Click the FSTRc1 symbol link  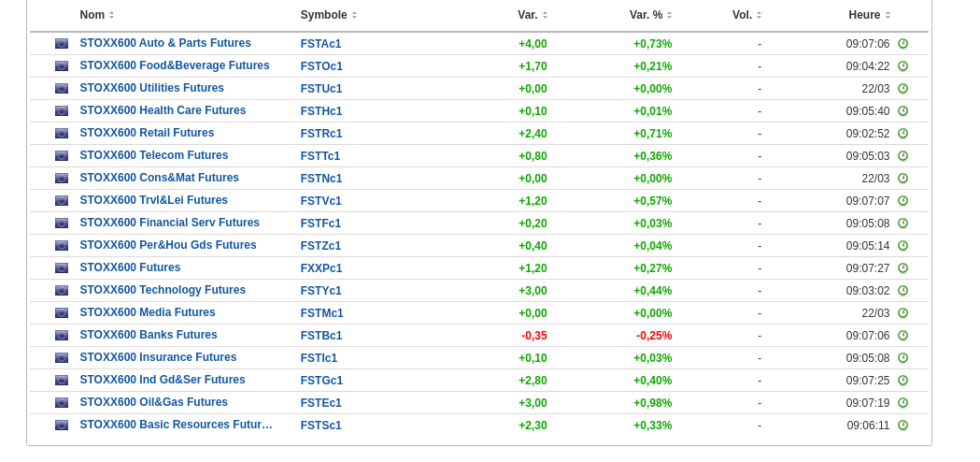(321, 134)
